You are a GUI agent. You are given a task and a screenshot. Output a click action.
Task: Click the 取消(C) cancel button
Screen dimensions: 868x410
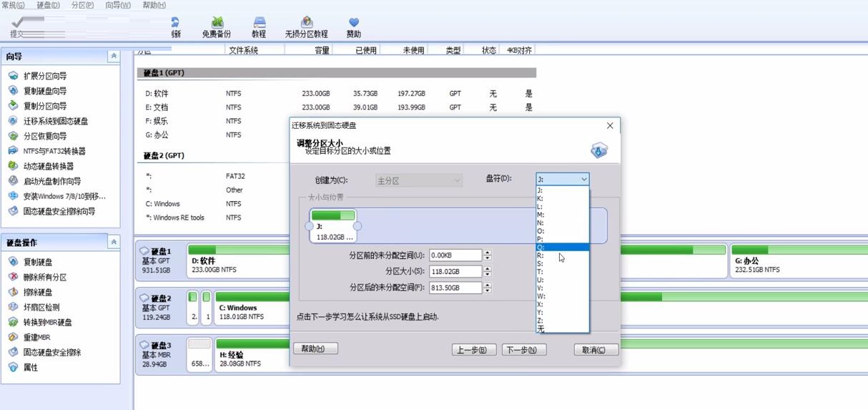click(x=596, y=350)
